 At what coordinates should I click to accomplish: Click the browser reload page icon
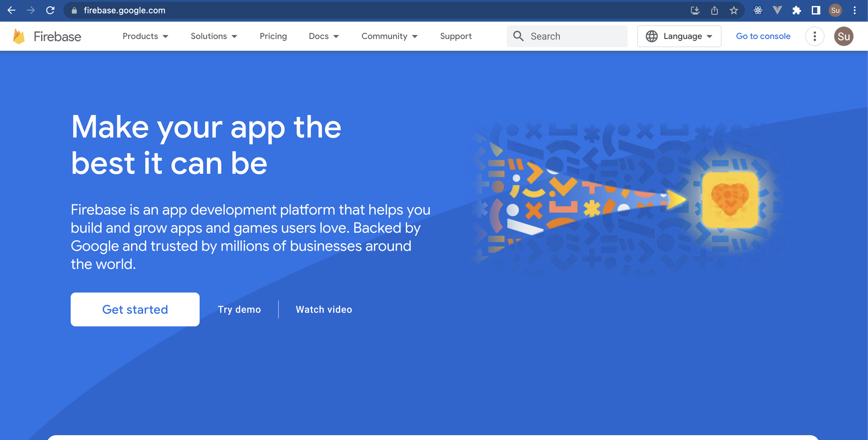(50, 11)
